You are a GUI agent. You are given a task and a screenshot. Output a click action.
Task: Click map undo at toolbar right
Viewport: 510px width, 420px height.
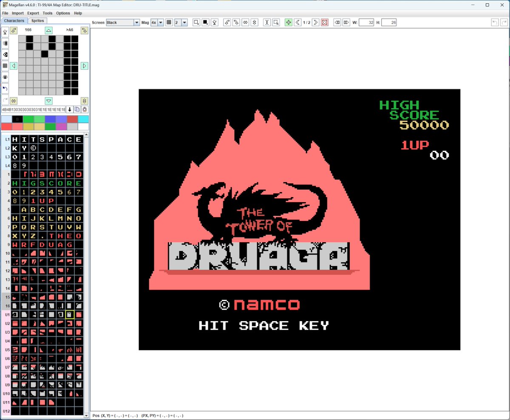click(494, 23)
